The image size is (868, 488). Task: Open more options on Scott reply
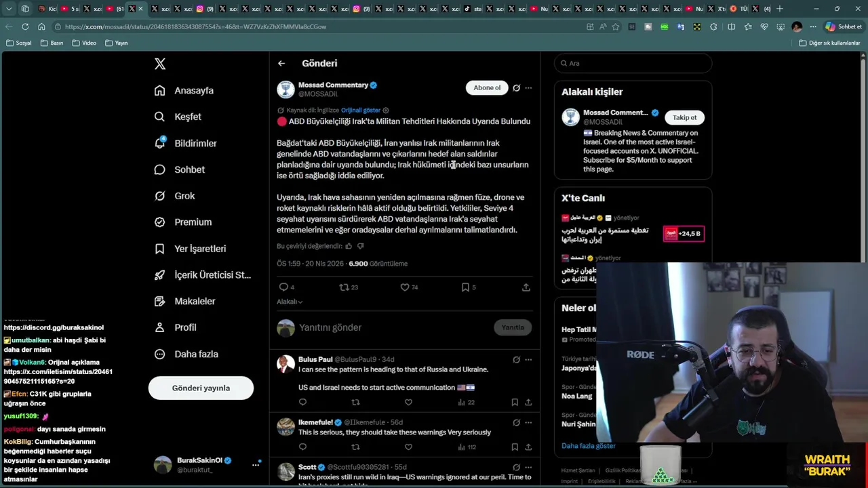point(528,467)
